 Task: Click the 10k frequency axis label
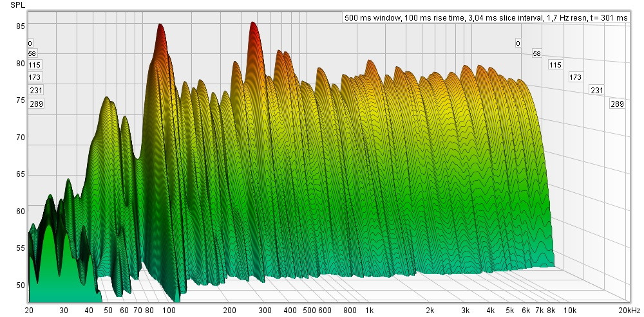(x=569, y=311)
